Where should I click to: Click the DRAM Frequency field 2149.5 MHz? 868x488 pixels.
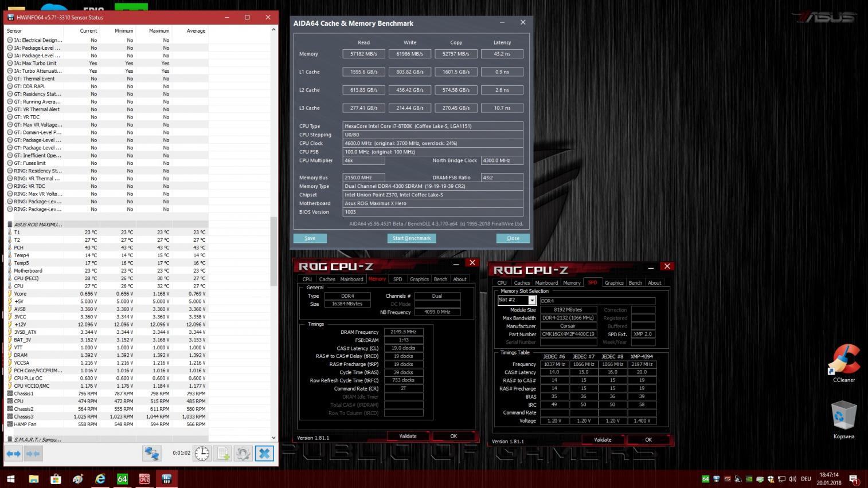click(404, 332)
